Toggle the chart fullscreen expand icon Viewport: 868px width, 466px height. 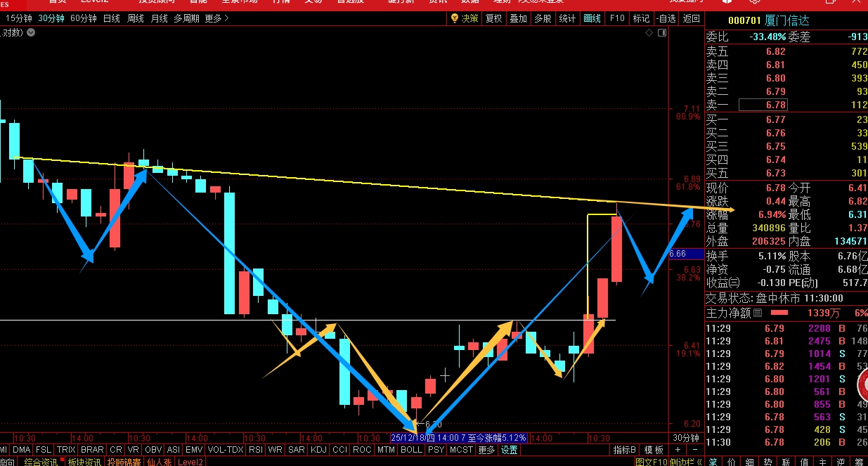pyautogui.click(x=662, y=33)
